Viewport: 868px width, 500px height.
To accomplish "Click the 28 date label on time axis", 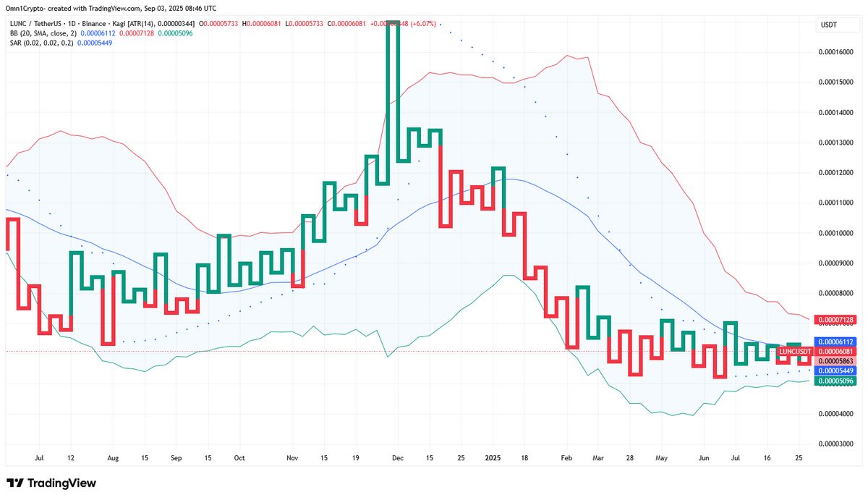I will pyautogui.click(x=629, y=458).
